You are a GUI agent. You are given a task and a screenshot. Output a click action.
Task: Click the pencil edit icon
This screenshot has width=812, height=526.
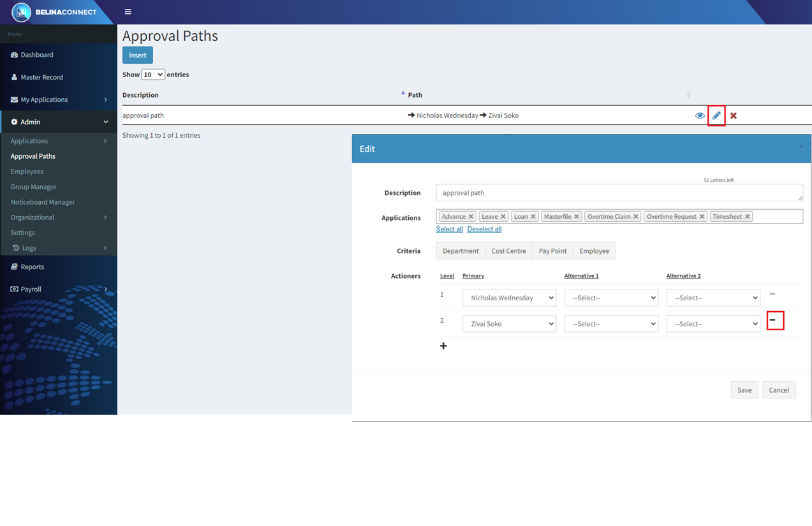pyautogui.click(x=716, y=116)
